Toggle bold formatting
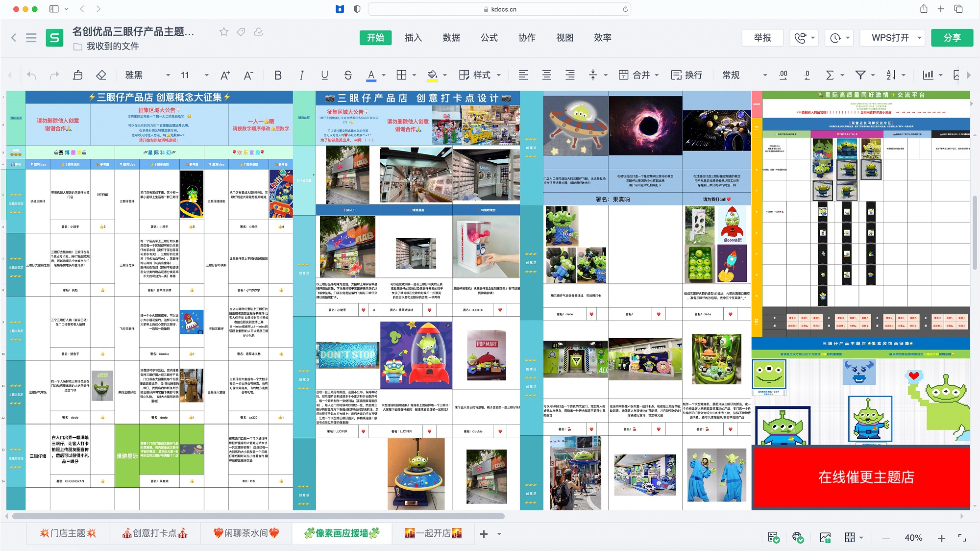980x551 pixels. (x=278, y=75)
